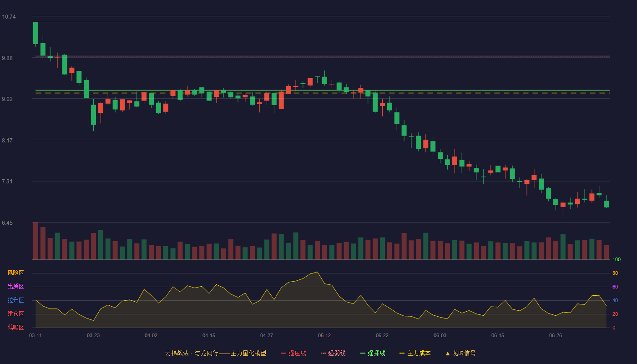Click the 04-15 date label
Screen dimensions: 637x364
tap(209, 335)
